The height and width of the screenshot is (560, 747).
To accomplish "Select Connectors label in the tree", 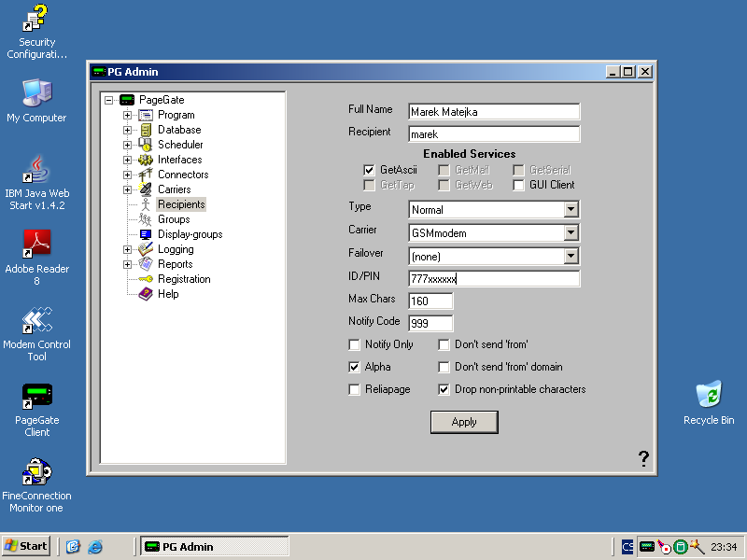I will (x=183, y=175).
